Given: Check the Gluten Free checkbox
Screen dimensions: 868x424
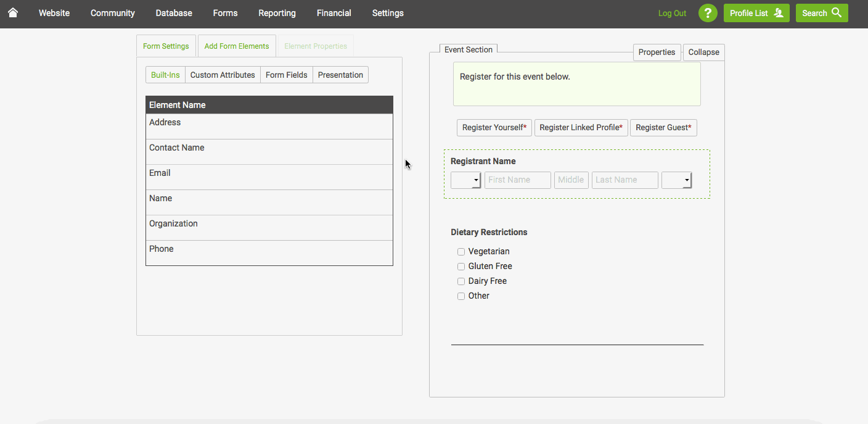Looking at the screenshot, I should pos(461,267).
